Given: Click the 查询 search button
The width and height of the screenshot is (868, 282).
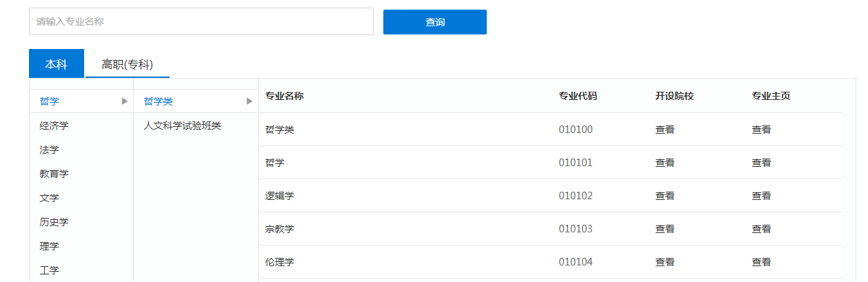Looking at the screenshot, I should [434, 22].
